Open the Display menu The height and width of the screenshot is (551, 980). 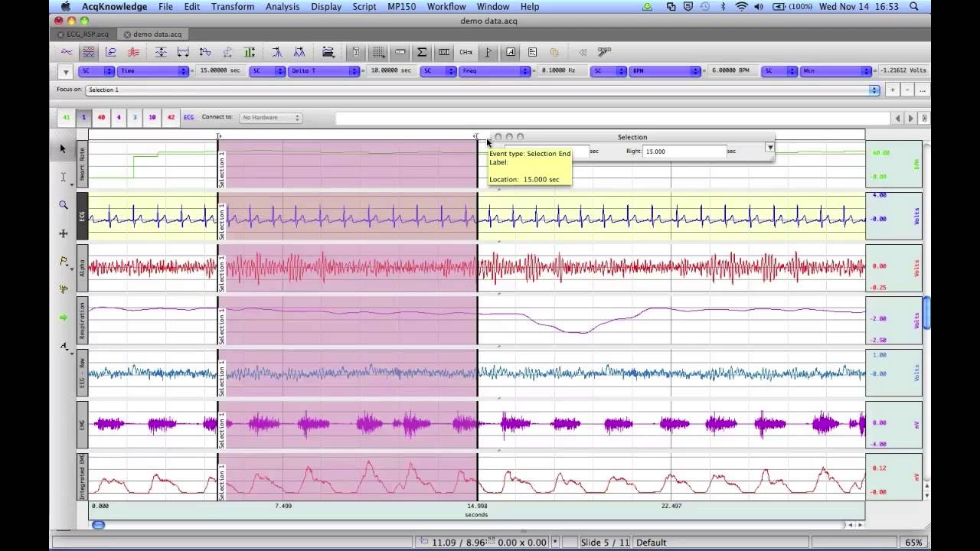[326, 7]
